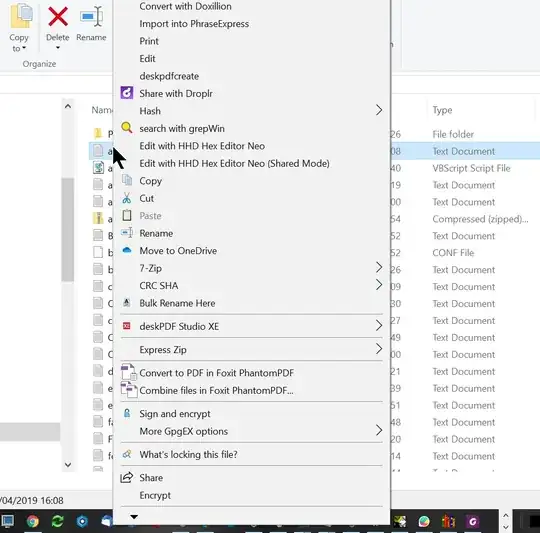Expand More GpgEX options submenu arrow
Screen dimensions: 540x533
tap(379, 430)
